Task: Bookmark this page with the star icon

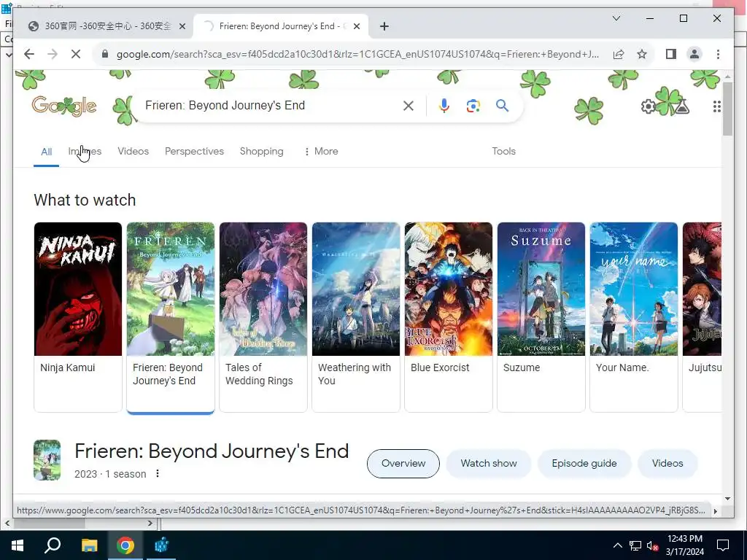Action: coord(642,54)
